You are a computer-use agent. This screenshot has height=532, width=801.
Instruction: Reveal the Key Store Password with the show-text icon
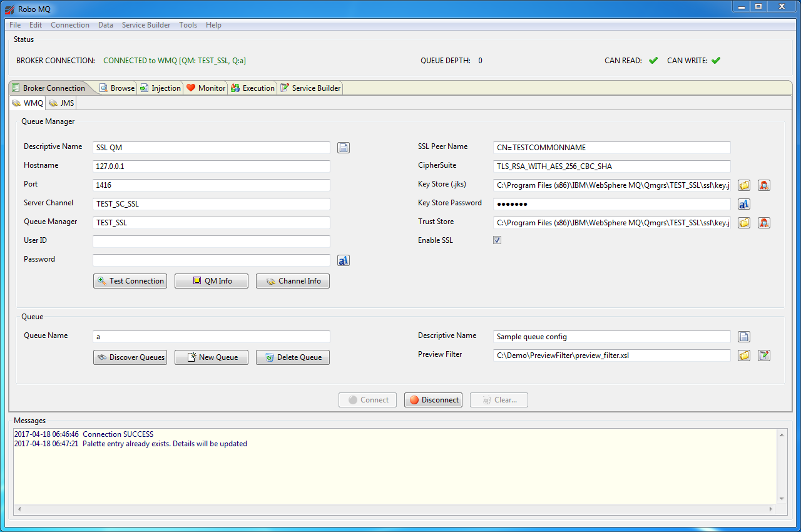tap(743, 204)
